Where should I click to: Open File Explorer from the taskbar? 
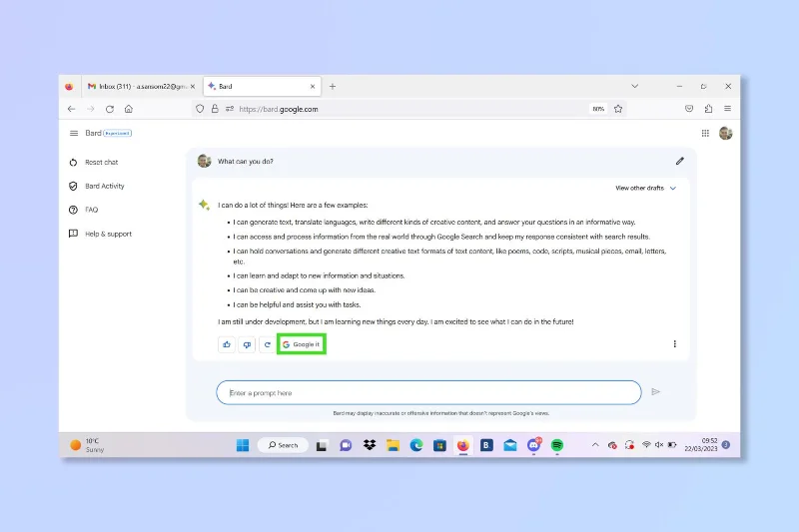point(393,445)
